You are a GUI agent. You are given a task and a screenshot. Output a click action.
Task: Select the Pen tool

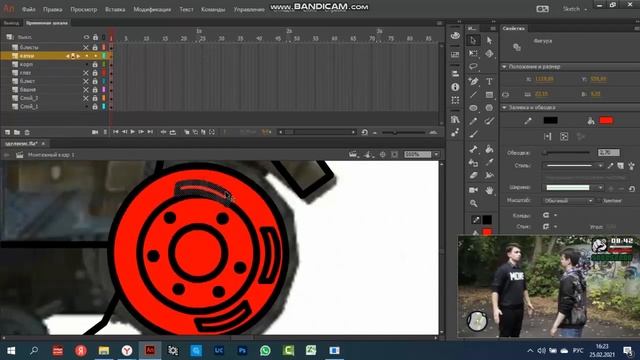click(x=473, y=81)
